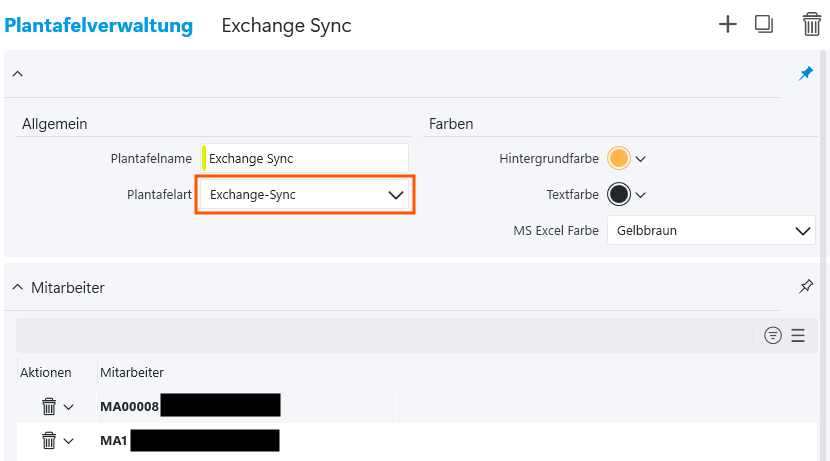Select the Exchange Sync tab

point(286,26)
